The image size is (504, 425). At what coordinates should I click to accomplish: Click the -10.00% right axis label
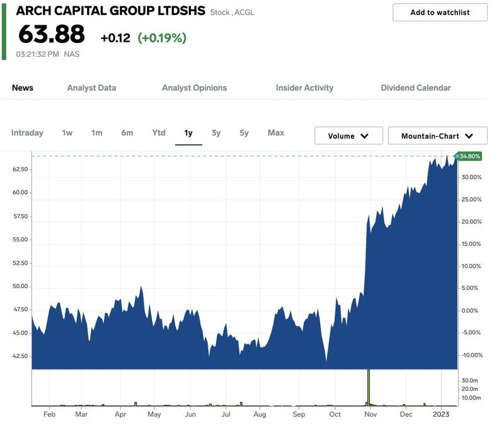click(472, 355)
